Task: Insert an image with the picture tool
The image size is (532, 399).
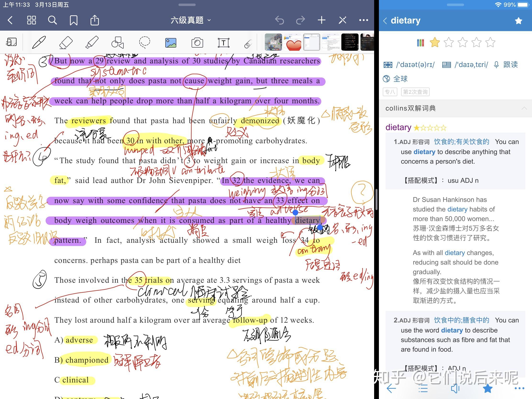Action: click(x=171, y=43)
